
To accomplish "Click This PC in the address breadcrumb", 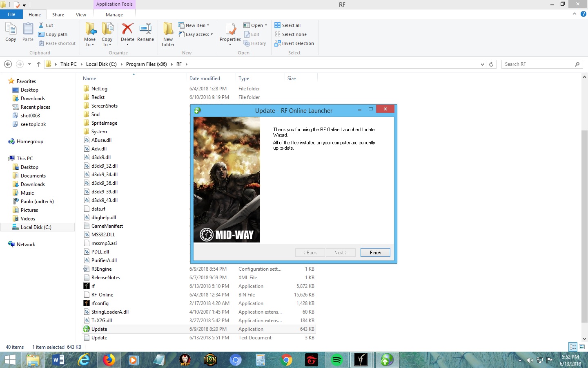I will click(x=68, y=64).
